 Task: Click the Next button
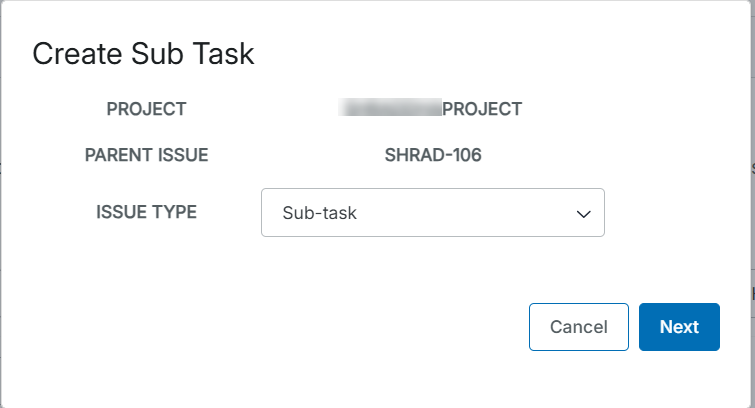pyautogui.click(x=679, y=327)
